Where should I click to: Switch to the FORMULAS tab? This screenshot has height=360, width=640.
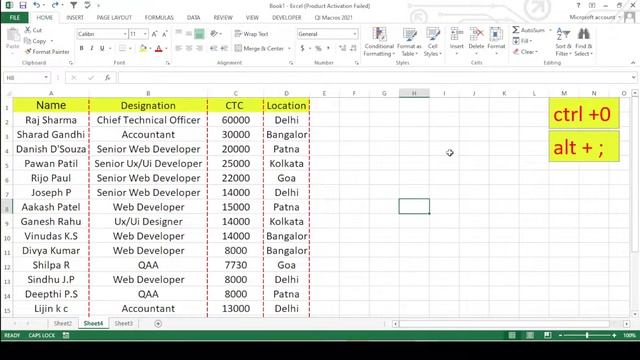click(x=159, y=18)
